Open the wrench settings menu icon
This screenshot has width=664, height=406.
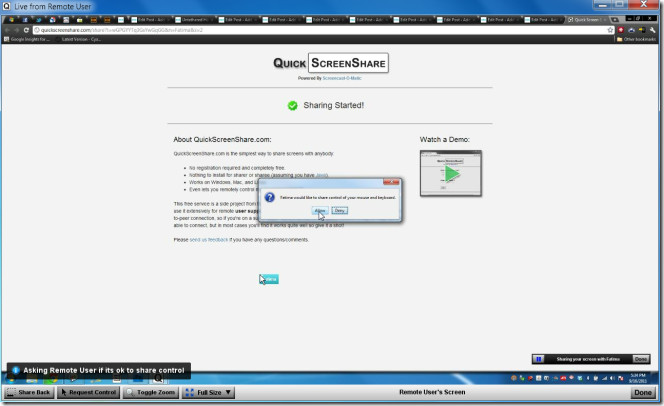(x=653, y=30)
